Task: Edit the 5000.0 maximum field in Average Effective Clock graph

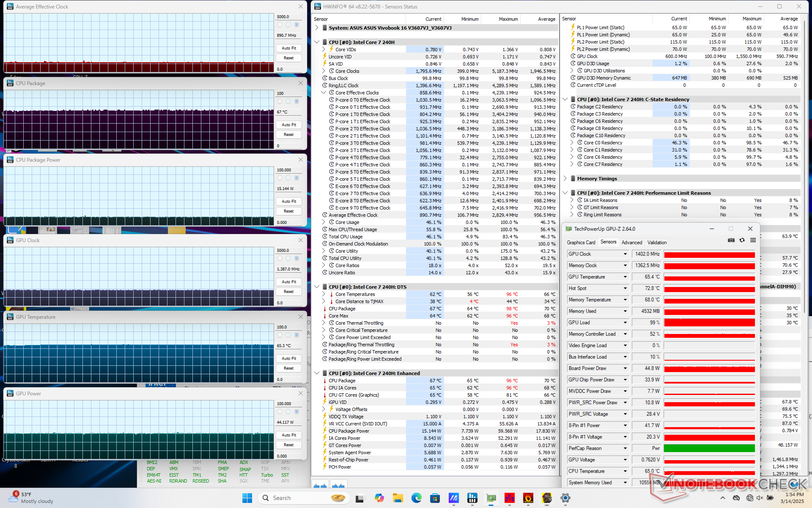Action: 289,17
